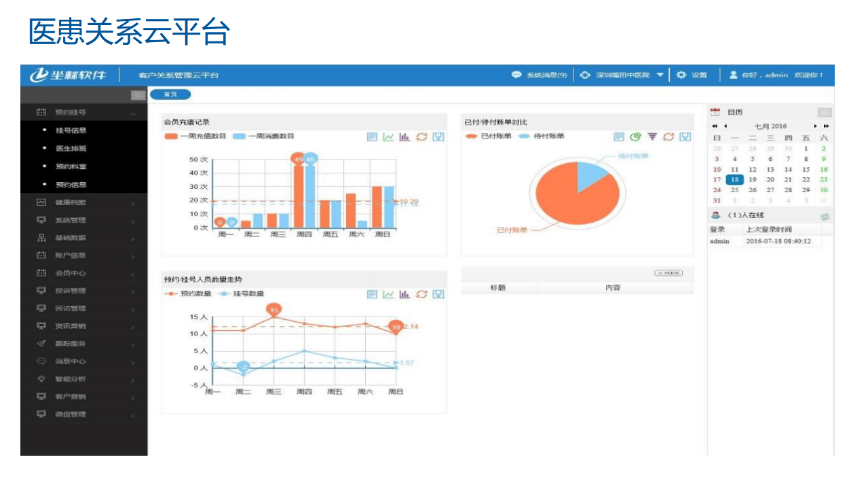Go to next month in calendar

coord(815,126)
